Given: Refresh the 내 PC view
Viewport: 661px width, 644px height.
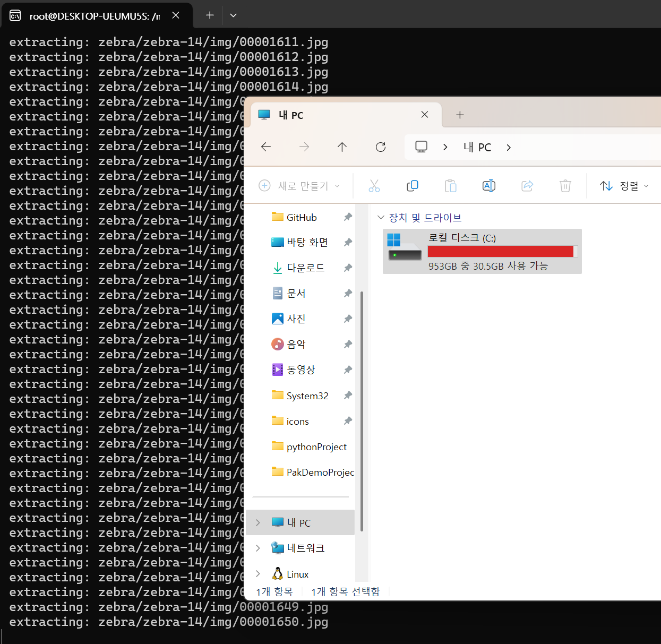Looking at the screenshot, I should click(x=381, y=147).
